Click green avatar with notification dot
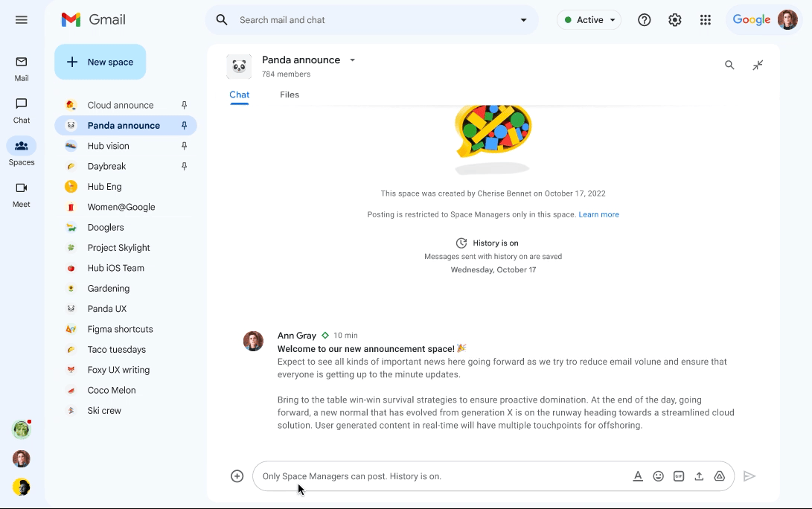 (22, 429)
